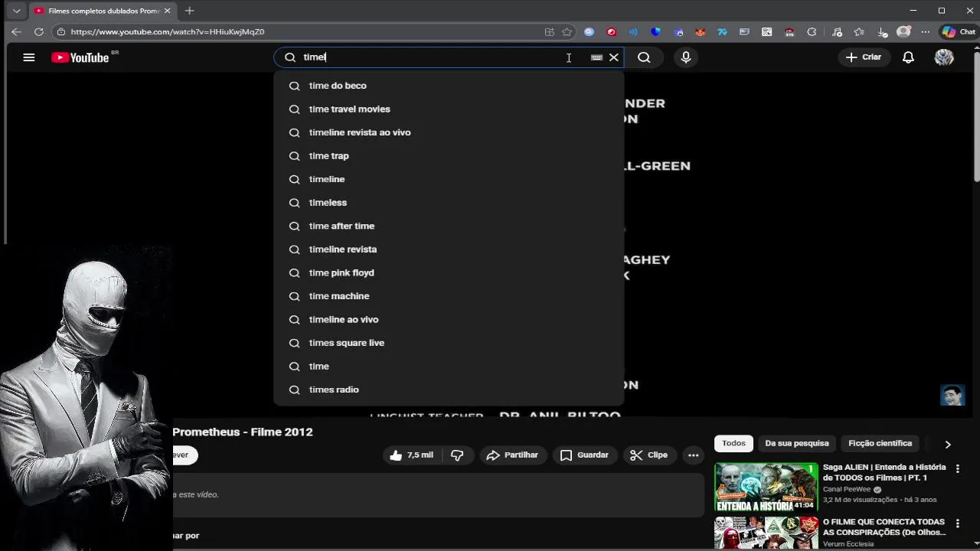Image resolution: width=980 pixels, height=551 pixels.
Task: Open 'Saga ALIEN | Entenda a História' title
Action: (x=884, y=472)
